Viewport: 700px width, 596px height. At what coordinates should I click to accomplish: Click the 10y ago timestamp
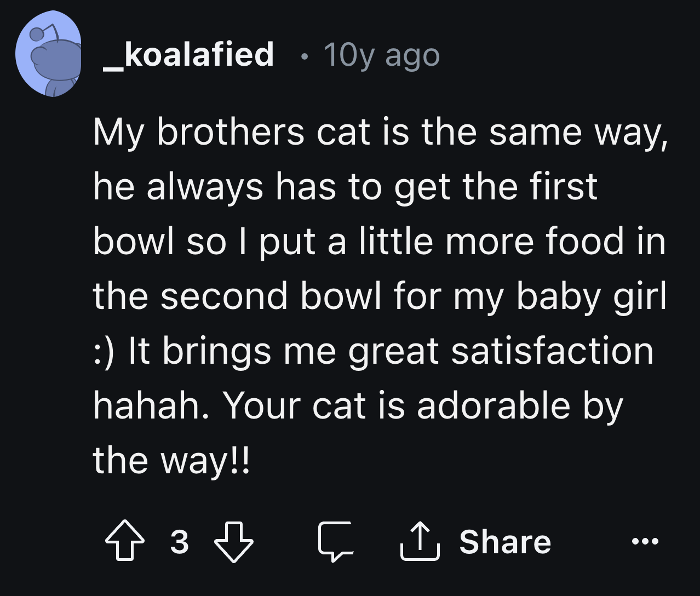(381, 55)
